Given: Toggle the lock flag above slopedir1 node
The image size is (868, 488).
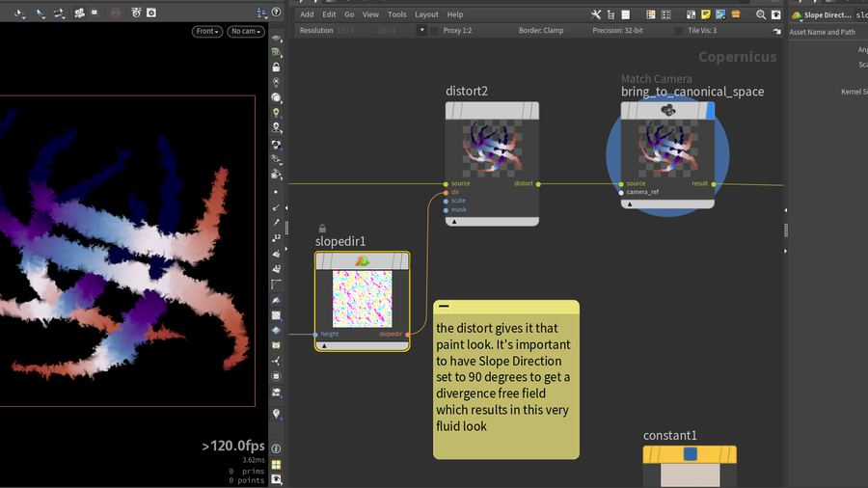Looking at the screenshot, I should click(x=322, y=229).
